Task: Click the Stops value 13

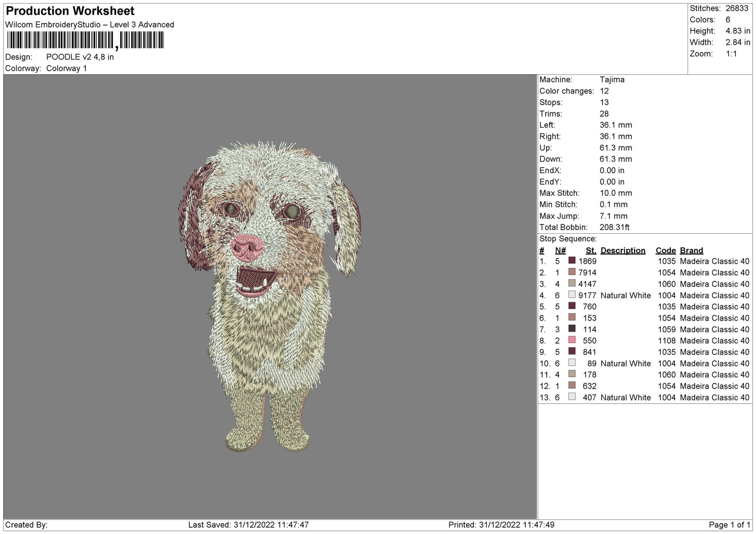Action: (x=604, y=103)
